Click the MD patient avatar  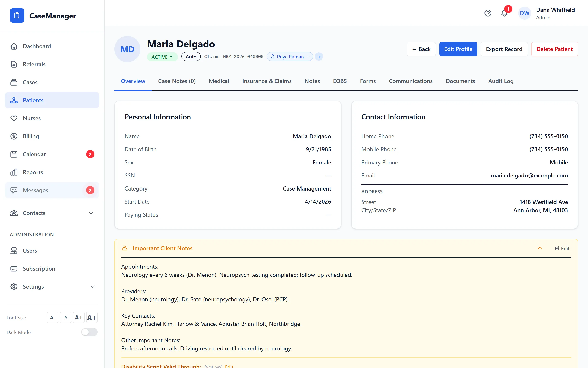[x=127, y=49]
